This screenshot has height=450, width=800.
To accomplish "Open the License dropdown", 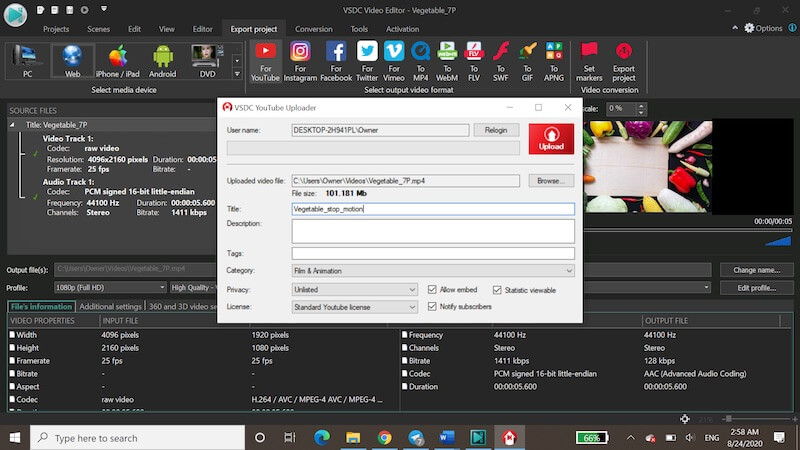I will tap(355, 307).
